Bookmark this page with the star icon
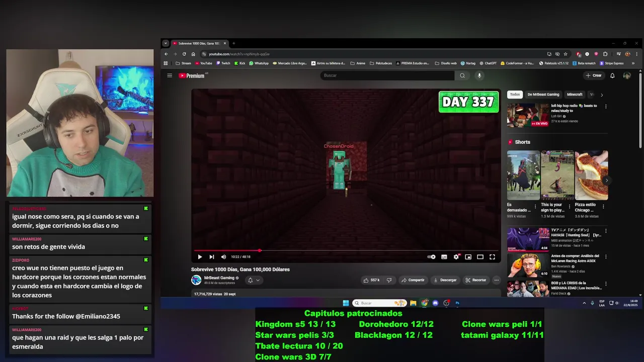The image size is (644, 362). (566, 54)
